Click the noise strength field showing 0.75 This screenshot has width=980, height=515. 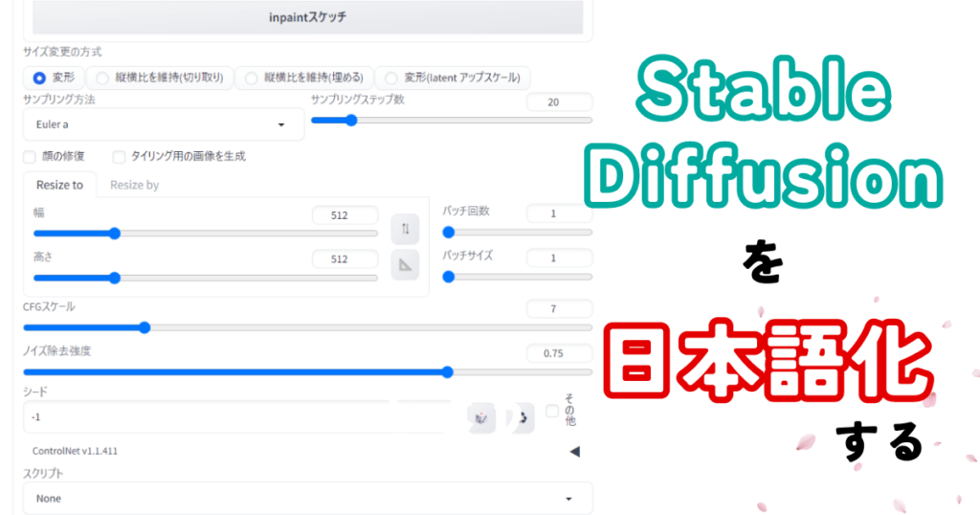click(x=559, y=353)
